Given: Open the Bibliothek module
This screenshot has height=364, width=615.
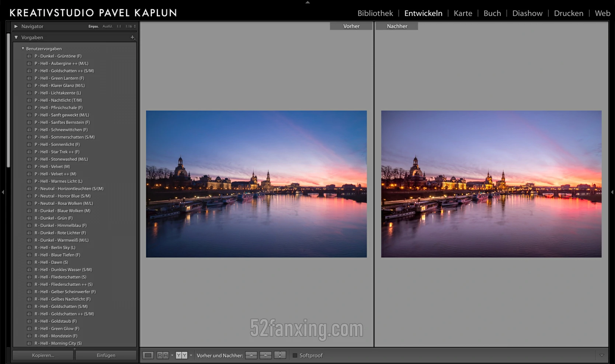Looking at the screenshot, I should pyautogui.click(x=375, y=13).
